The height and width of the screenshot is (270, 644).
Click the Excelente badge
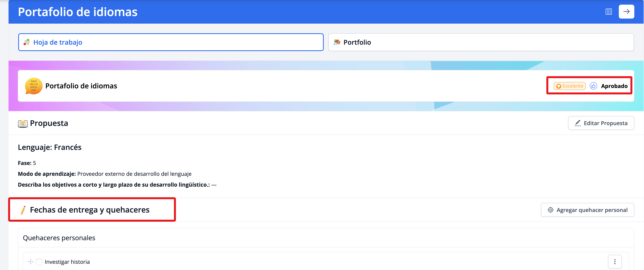[x=569, y=86]
